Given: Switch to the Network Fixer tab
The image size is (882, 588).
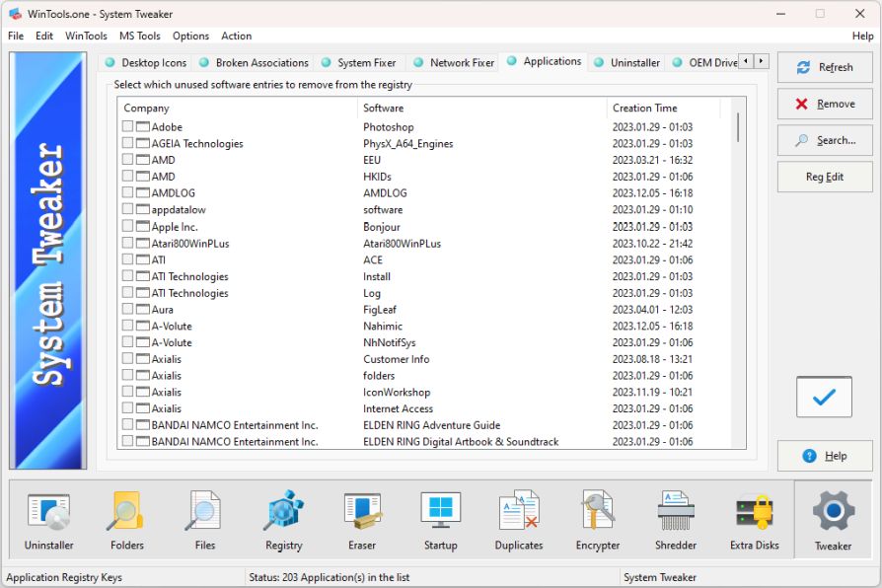Looking at the screenshot, I should [x=454, y=62].
